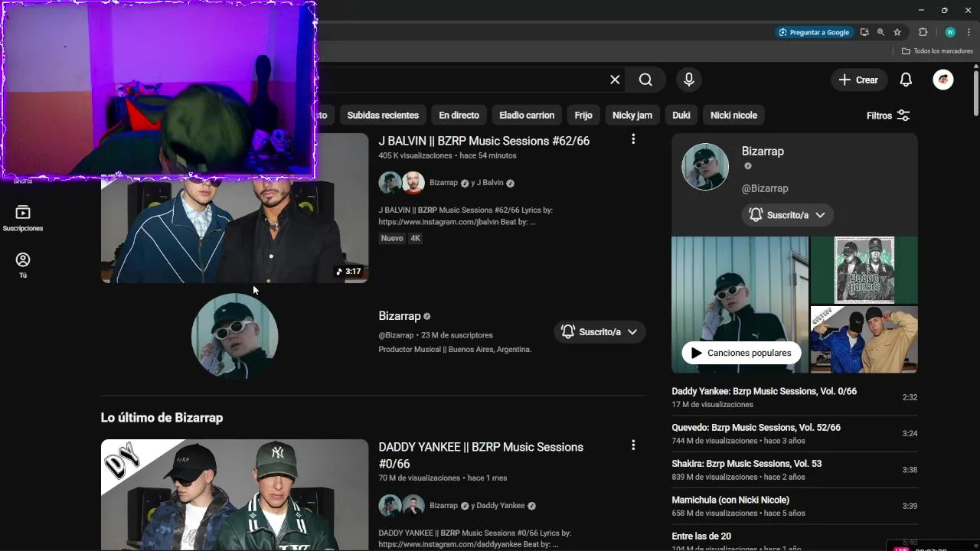Open the browser zoom magnifier icon
The height and width of the screenshot is (551, 980).
880,32
